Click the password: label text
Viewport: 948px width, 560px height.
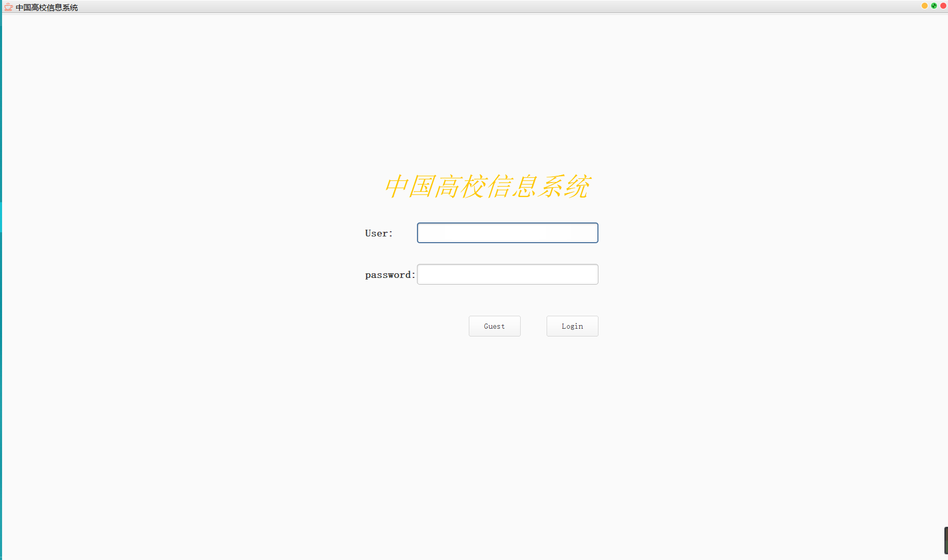[x=389, y=274]
